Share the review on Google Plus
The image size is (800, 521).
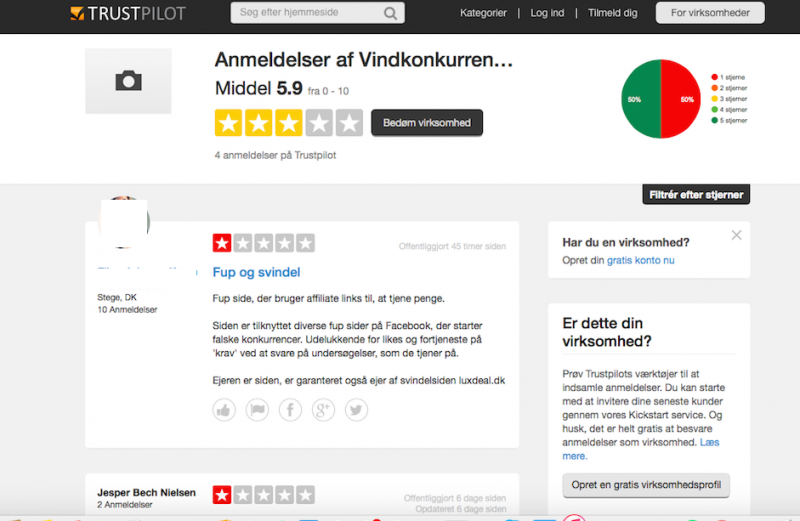click(323, 410)
